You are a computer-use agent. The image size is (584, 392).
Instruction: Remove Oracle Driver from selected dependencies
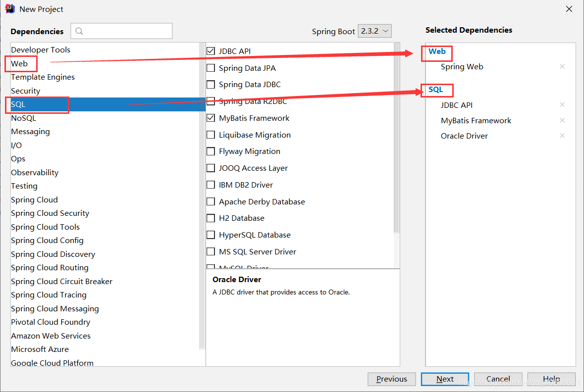tap(562, 136)
